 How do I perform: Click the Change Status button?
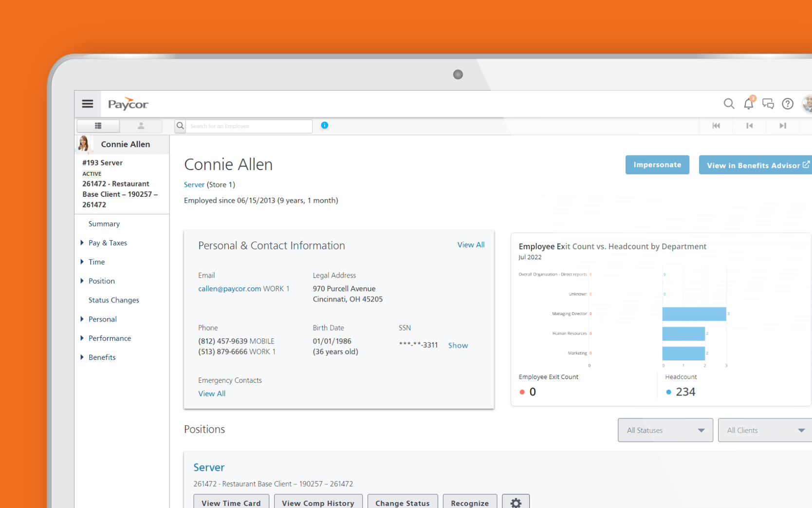click(x=403, y=502)
